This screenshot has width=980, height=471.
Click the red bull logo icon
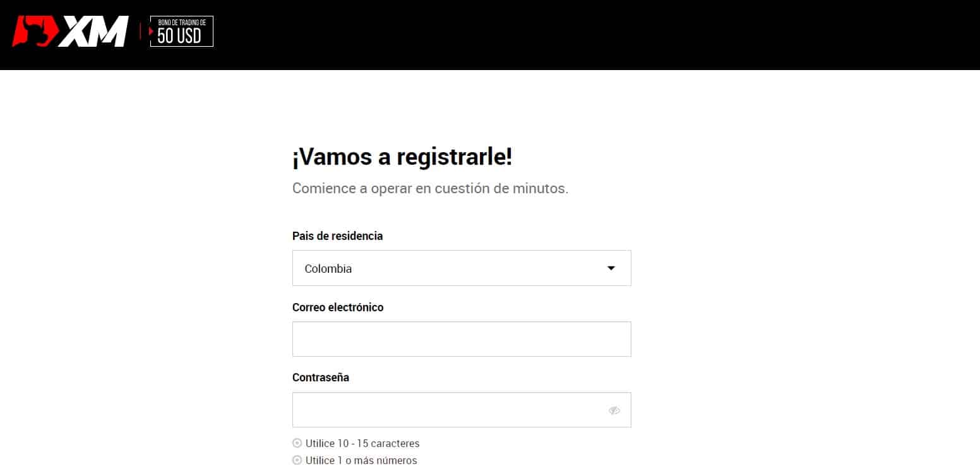click(x=35, y=32)
